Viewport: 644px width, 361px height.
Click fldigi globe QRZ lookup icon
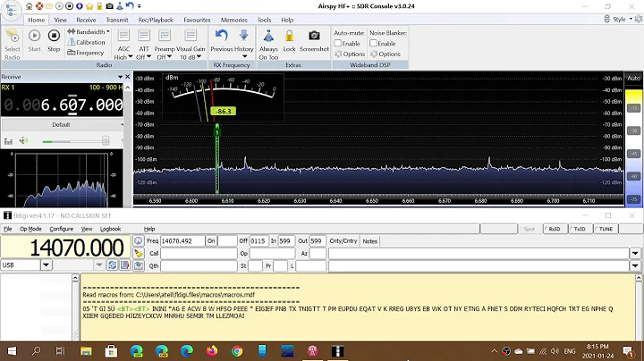pyautogui.click(x=139, y=240)
